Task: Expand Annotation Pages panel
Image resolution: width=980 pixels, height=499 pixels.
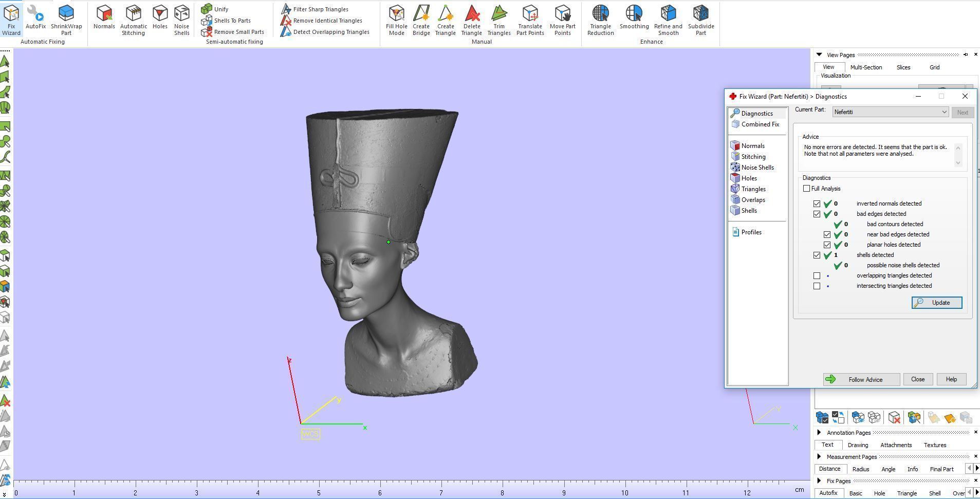Action: pyautogui.click(x=819, y=432)
